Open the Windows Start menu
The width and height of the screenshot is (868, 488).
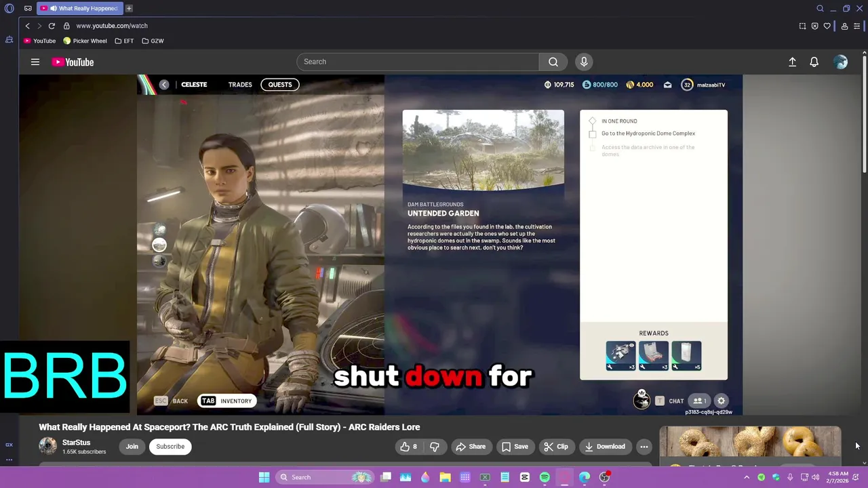point(264,477)
